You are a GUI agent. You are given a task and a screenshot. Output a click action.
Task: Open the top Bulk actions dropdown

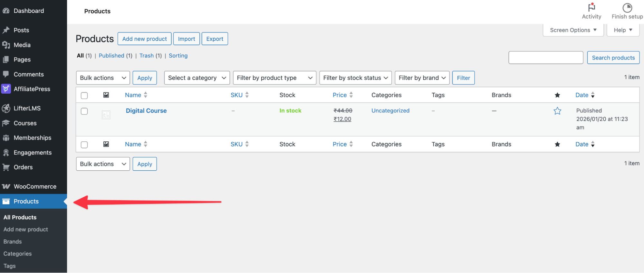point(103,78)
